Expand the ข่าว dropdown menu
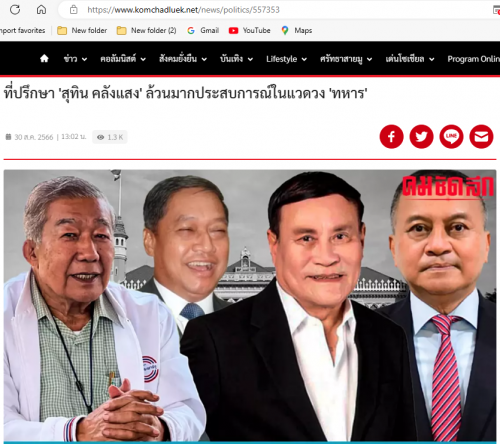This screenshot has height=444, width=500. click(75, 59)
